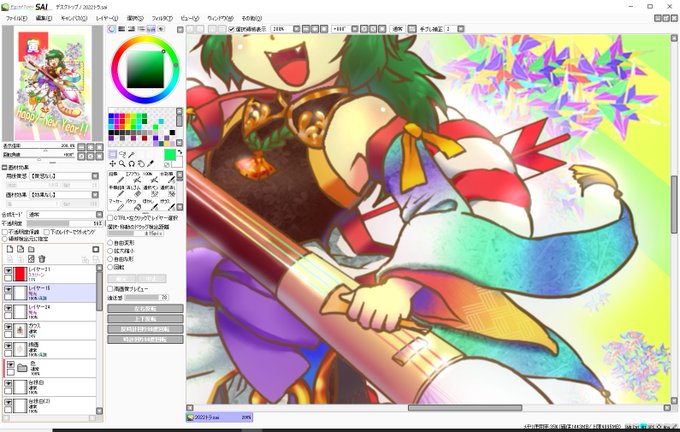Enable 下のレイヤーでクリッピング checkbox
Screen dimensions: 680x432
pos(46,232)
